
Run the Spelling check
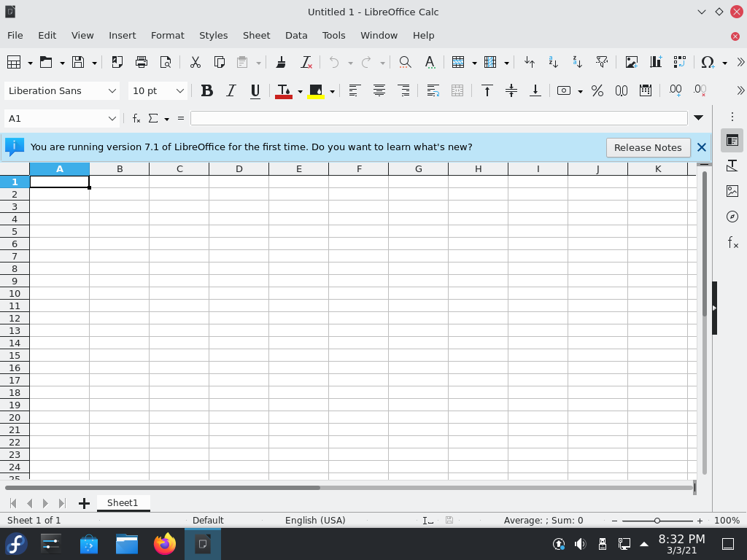pos(430,62)
